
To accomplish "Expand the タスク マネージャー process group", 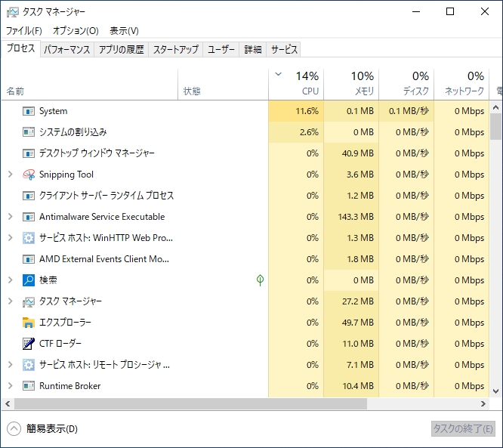I will (11, 301).
